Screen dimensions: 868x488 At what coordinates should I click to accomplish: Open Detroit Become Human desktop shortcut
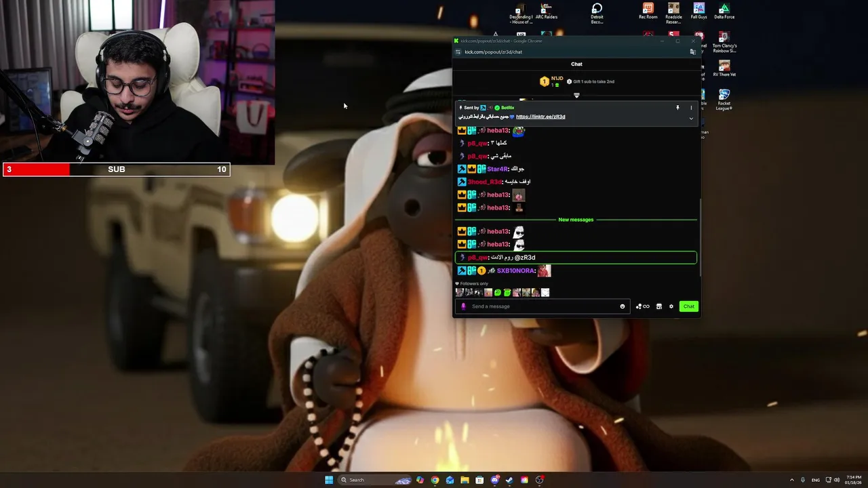[597, 14]
